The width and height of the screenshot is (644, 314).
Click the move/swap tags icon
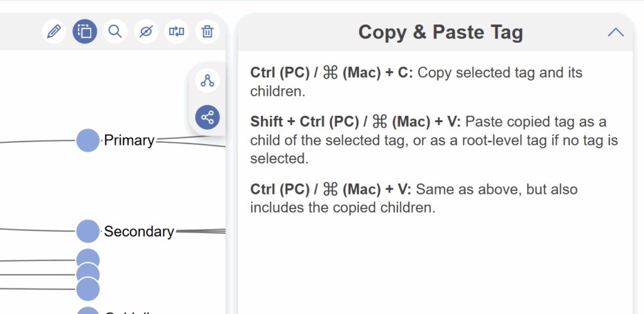177,31
